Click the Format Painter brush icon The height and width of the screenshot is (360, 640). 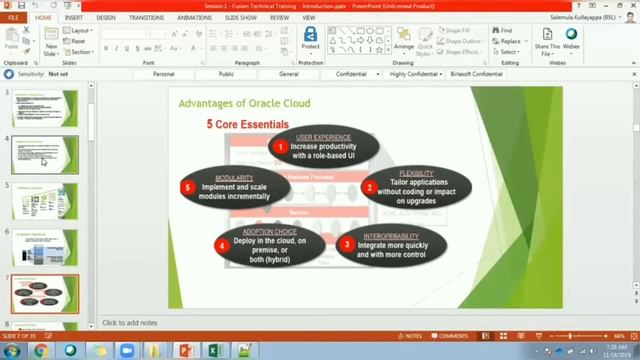coord(26,51)
